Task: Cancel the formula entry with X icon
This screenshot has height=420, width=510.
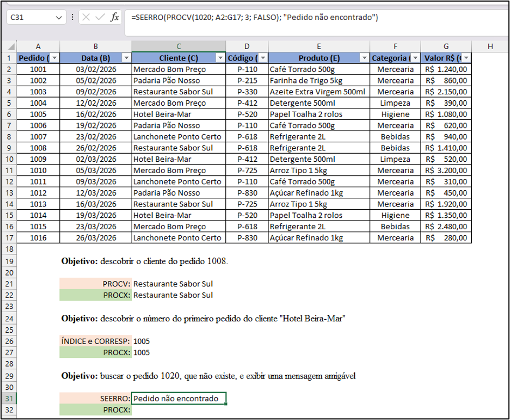Action: pos(86,17)
